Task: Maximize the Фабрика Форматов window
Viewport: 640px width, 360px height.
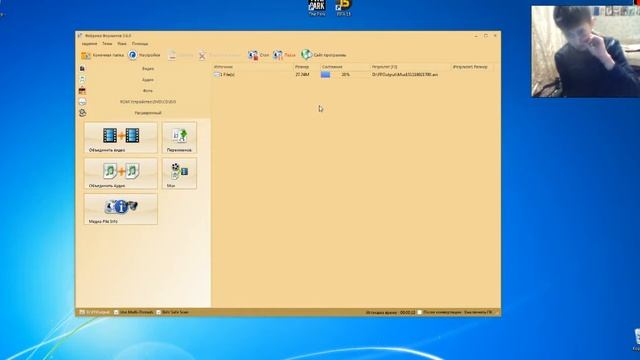Action: 486,36
